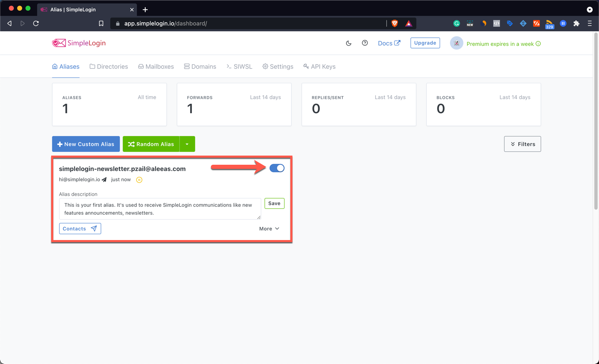Click the orange crescent extension icon
Image resolution: width=599 pixels, height=364 pixels.
coord(483,23)
